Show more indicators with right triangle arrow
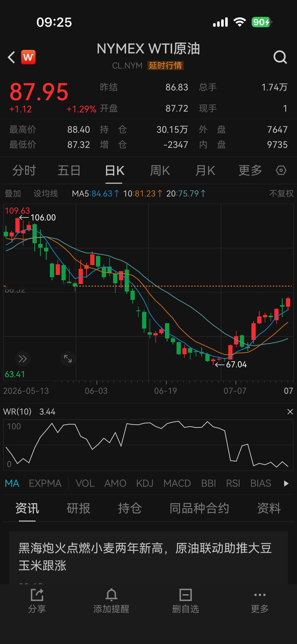 point(286,483)
